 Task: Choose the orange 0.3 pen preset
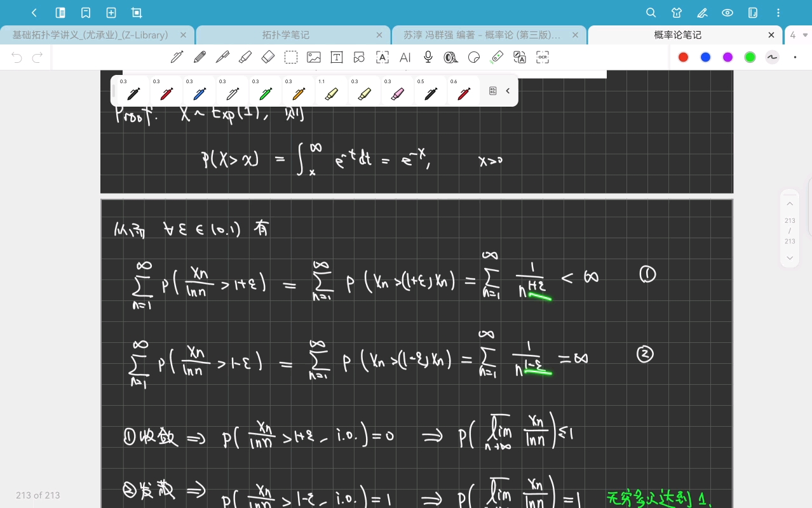(299, 91)
